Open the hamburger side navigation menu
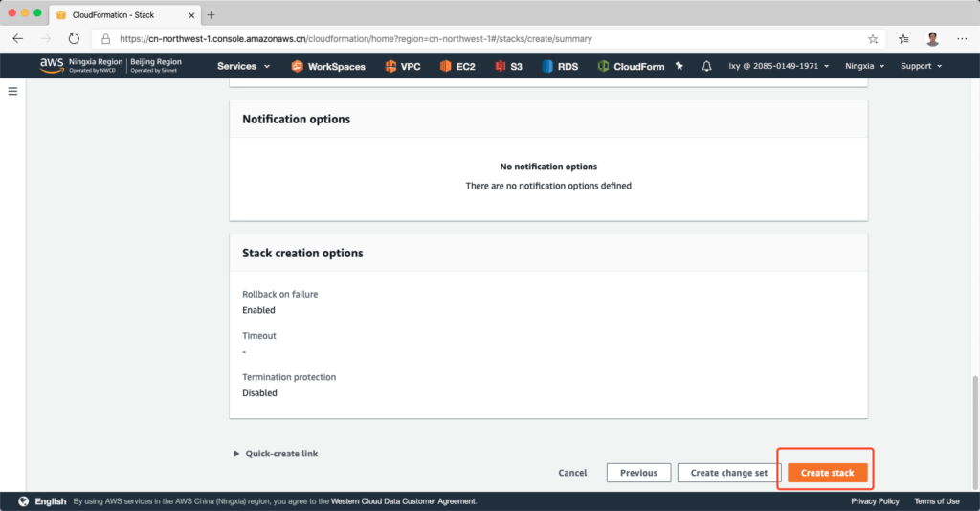The image size is (980, 511). click(13, 91)
